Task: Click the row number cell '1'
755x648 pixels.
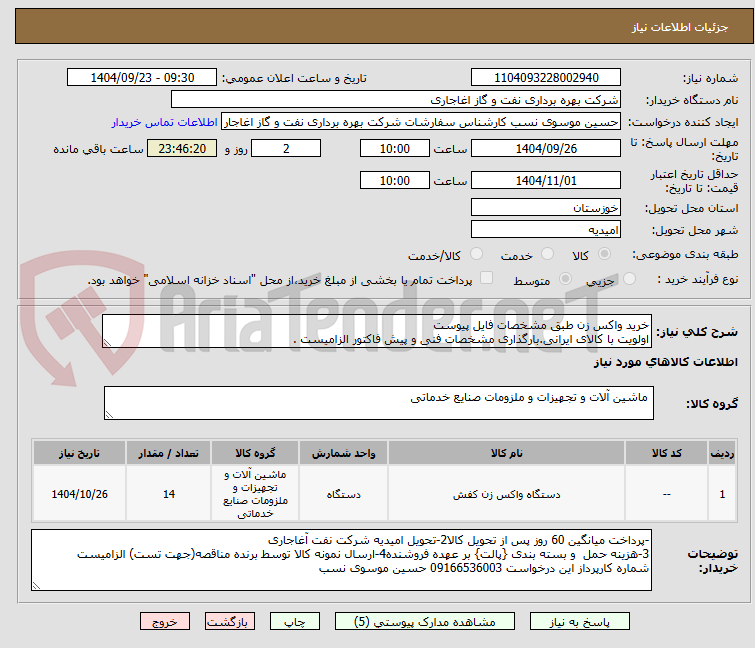Action: pyautogui.click(x=722, y=494)
